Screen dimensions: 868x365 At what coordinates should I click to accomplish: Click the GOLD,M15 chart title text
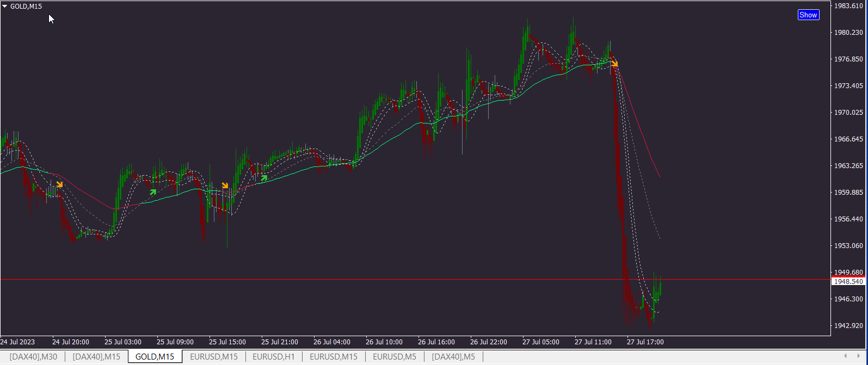pyautogui.click(x=26, y=7)
